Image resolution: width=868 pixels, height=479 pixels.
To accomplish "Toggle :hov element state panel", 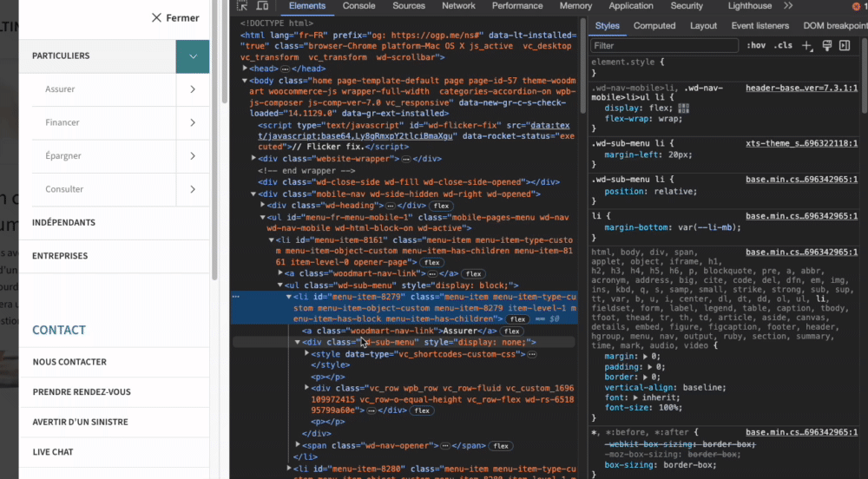I will click(x=756, y=46).
